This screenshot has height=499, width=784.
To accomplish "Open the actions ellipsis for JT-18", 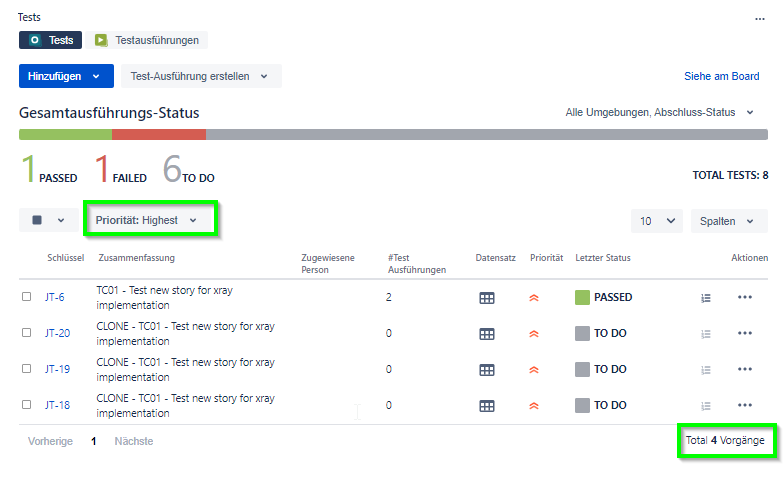I will coord(744,405).
